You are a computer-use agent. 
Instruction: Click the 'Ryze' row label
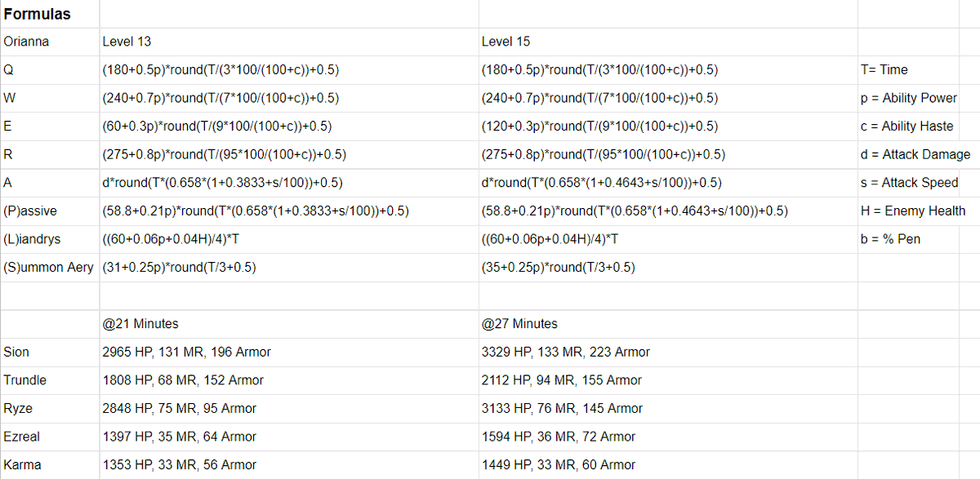point(49,409)
